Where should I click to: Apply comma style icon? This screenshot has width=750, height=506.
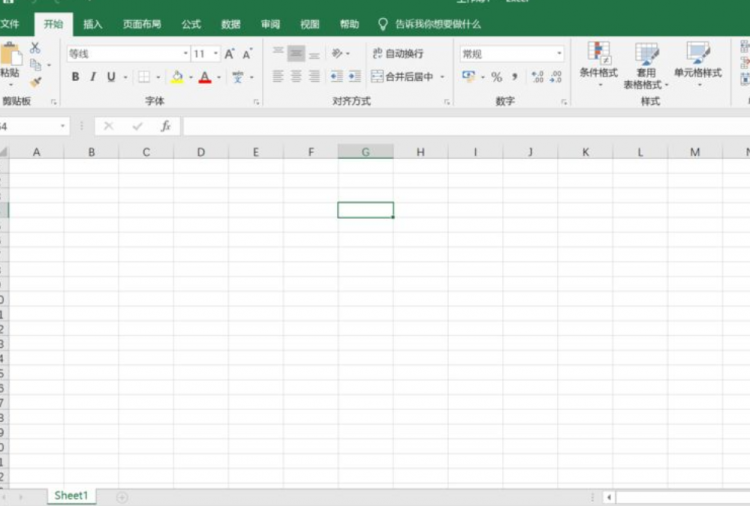coord(515,77)
